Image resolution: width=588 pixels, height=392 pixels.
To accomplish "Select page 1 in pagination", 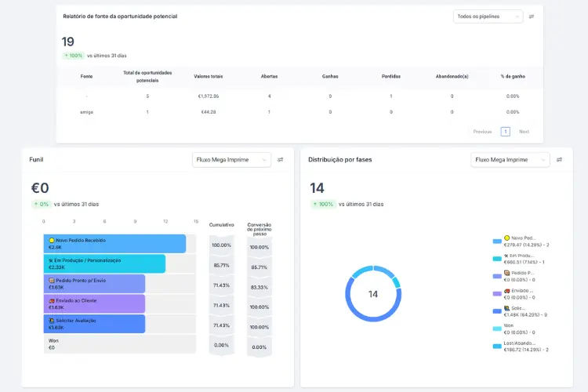I will pos(505,132).
